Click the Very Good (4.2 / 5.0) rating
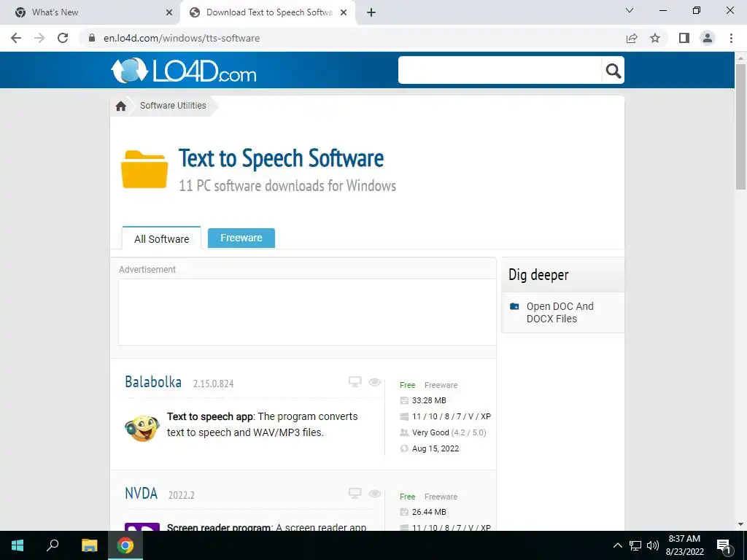747x560 pixels. tap(449, 432)
